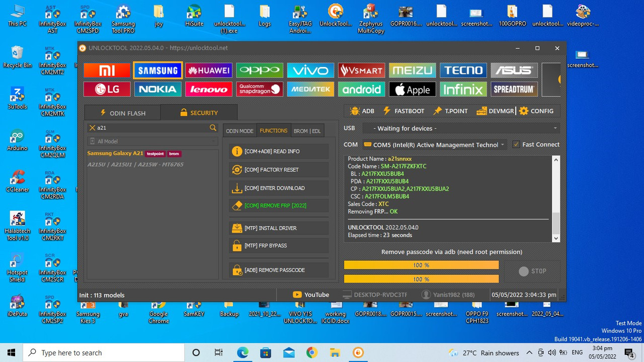Open the ADB toolbar item
This screenshot has height=362, width=644.
(362, 111)
